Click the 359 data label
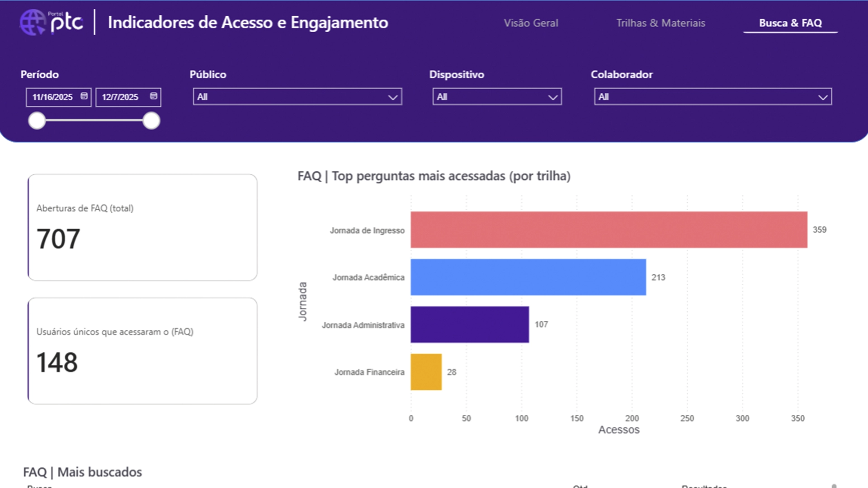Viewport: 868px width, 488px height. 820,230
